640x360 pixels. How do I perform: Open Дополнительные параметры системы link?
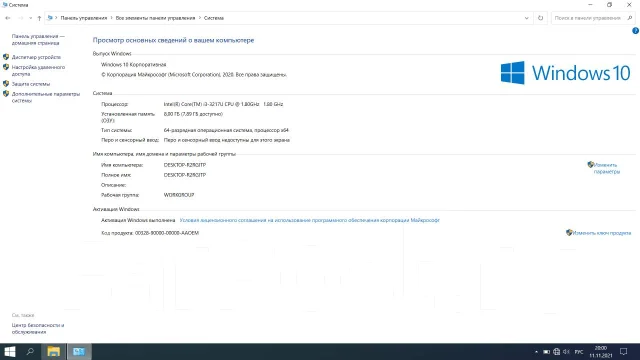[46, 97]
